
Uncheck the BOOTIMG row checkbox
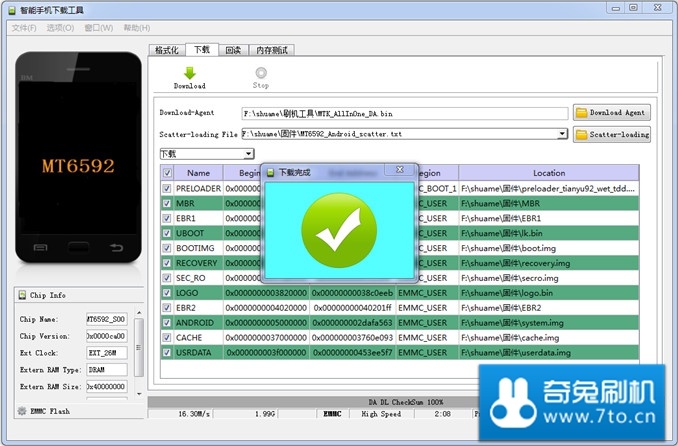pyautogui.click(x=167, y=248)
